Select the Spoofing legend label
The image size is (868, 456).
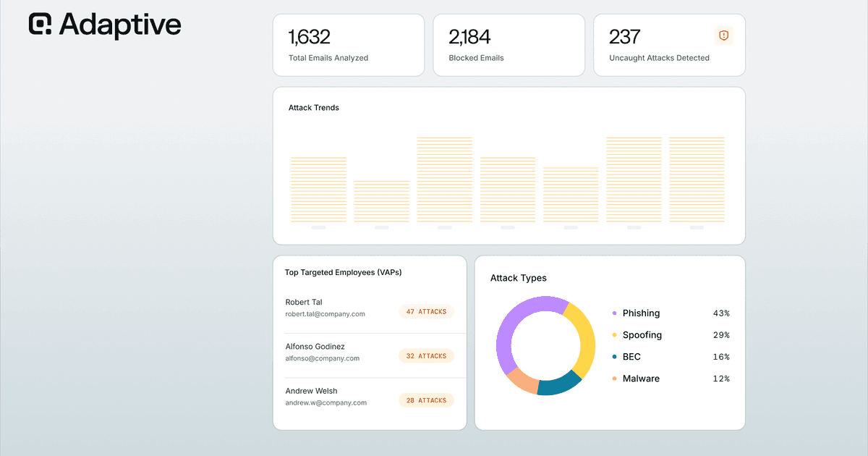pos(642,335)
